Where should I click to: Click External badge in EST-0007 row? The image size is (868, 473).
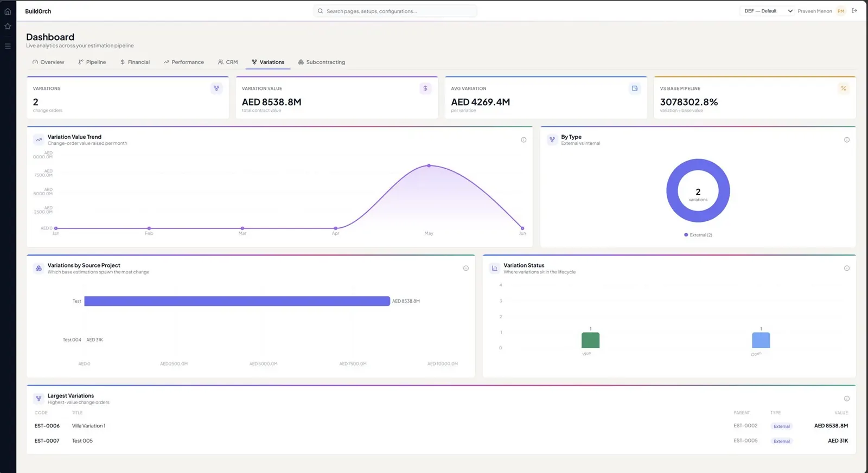click(x=782, y=442)
